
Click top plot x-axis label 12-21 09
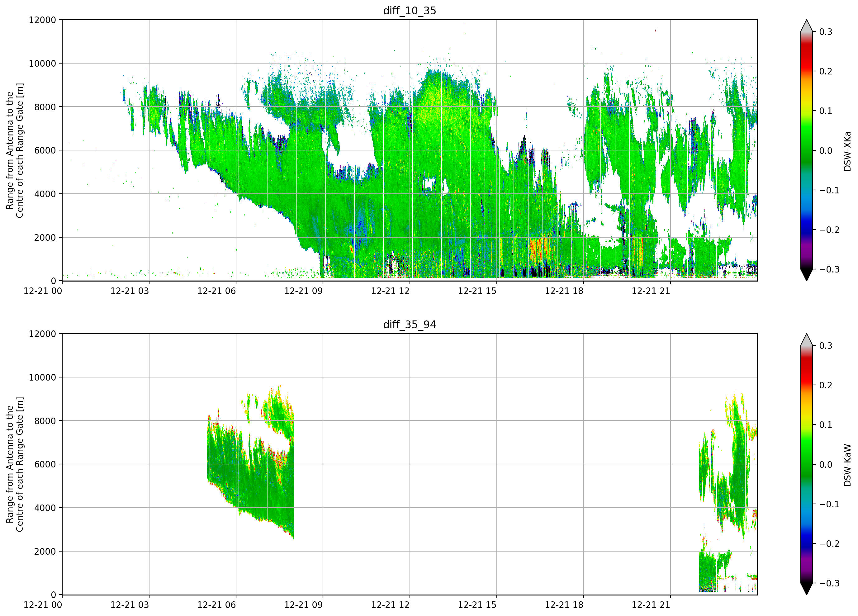point(303,291)
